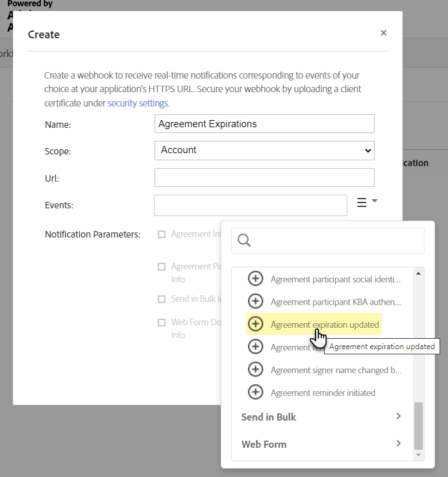
Task: Close the Create webhook dialog
Action: tap(384, 33)
